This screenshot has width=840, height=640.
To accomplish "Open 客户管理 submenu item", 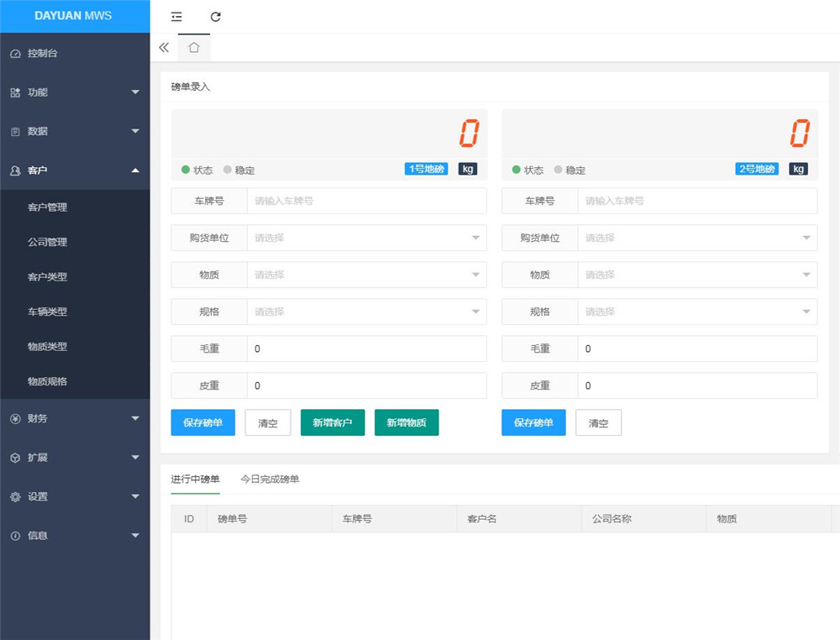I will click(47, 207).
